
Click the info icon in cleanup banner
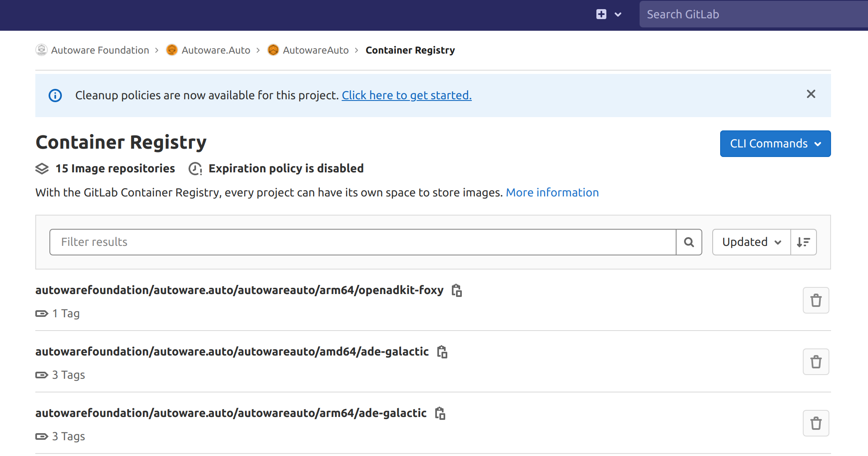[55, 96]
